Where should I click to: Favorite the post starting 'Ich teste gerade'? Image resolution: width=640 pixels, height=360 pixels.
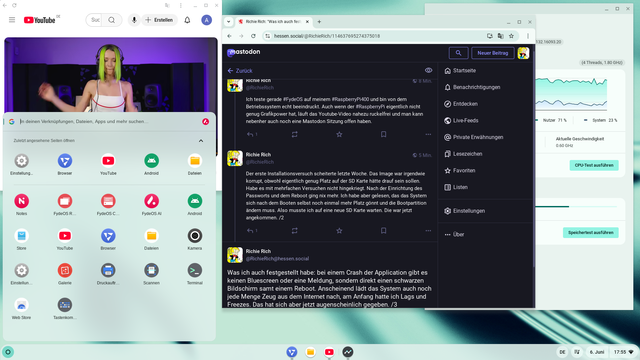tap(339, 134)
